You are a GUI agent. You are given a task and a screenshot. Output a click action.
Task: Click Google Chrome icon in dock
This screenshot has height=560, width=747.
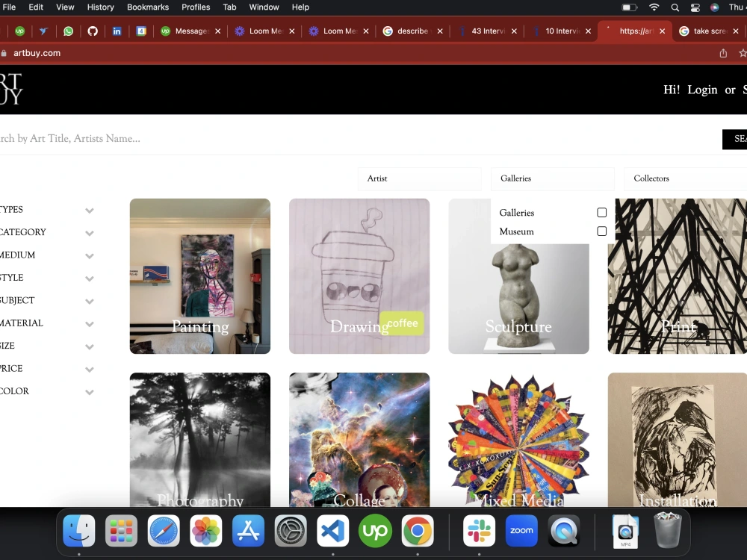click(x=418, y=530)
